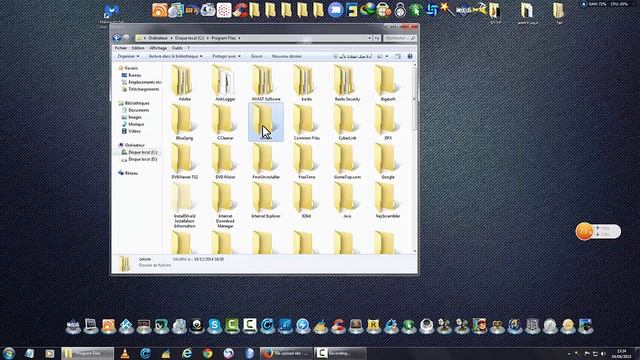Click Disque local (C:) in the breadcrumb

click(x=189, y=38)
